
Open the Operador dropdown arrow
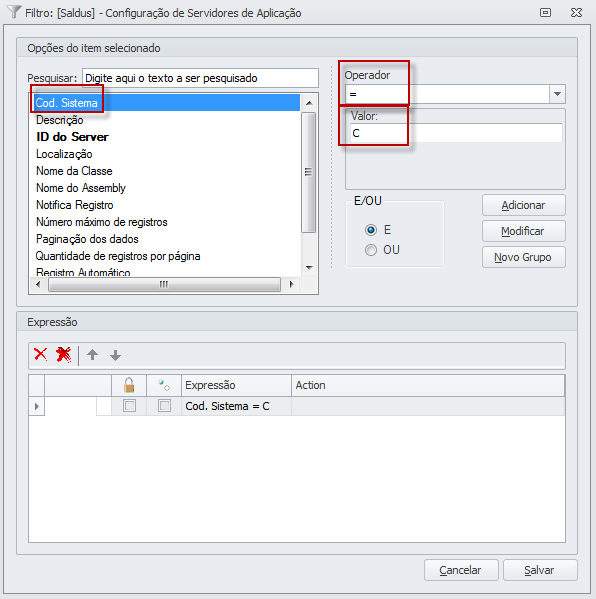pyautogui.click(x=557, y=94)
